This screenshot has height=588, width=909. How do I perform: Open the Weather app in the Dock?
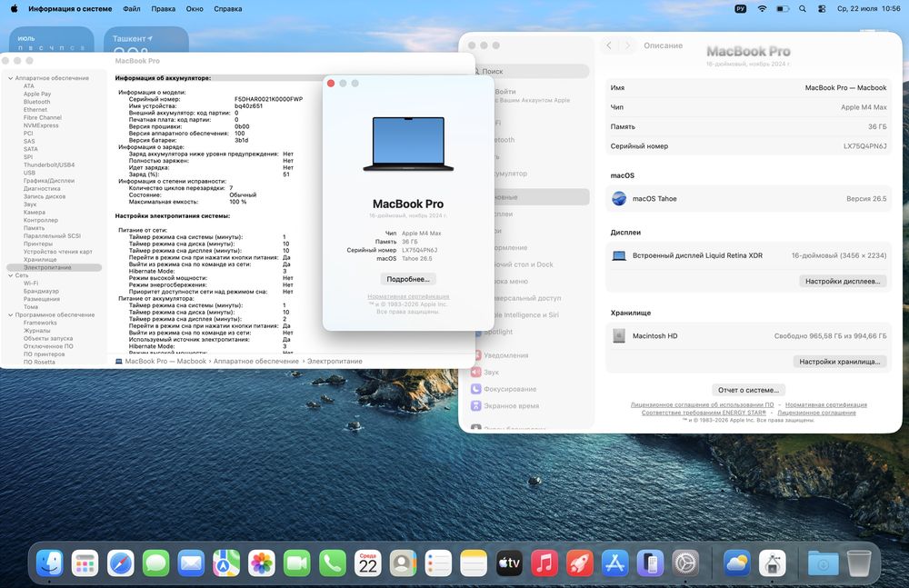point(737,563)
